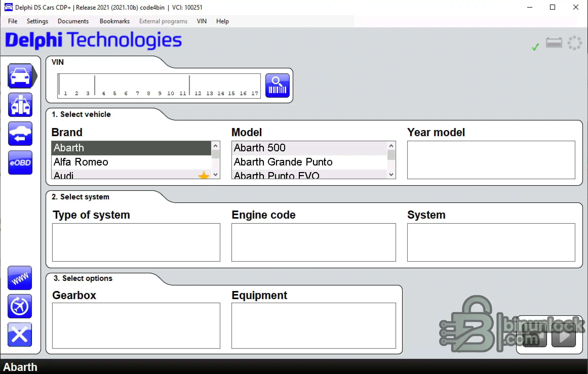
Task: Select Alfa Romeo in the Brand list
Action: (x=131, y=162)
